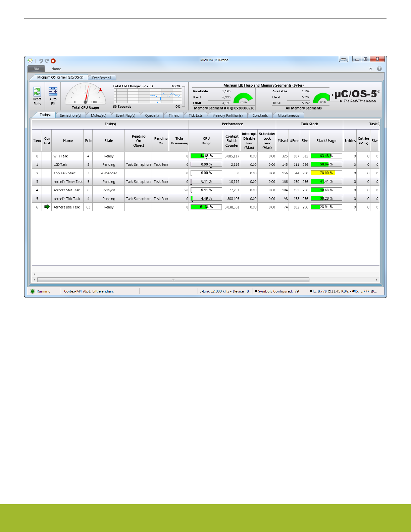Click the Delayed state cell
The image size is (411, 532).
109,190
